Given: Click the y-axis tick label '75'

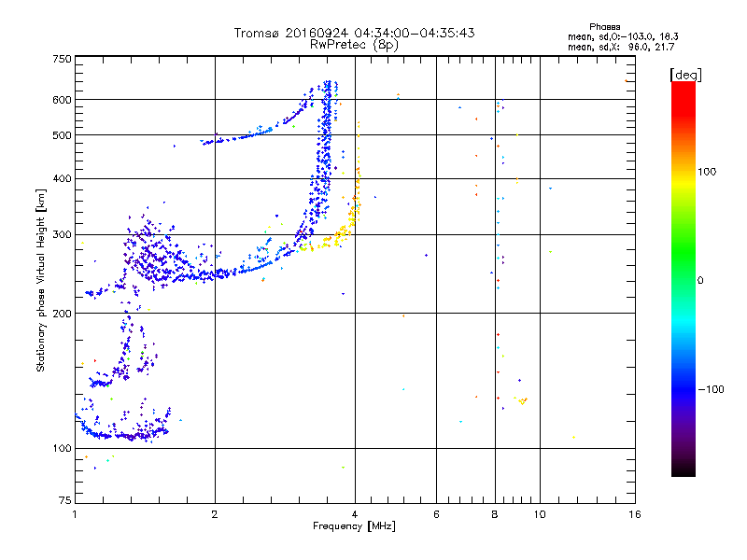Looking at the screenshot, I should 65,500.
